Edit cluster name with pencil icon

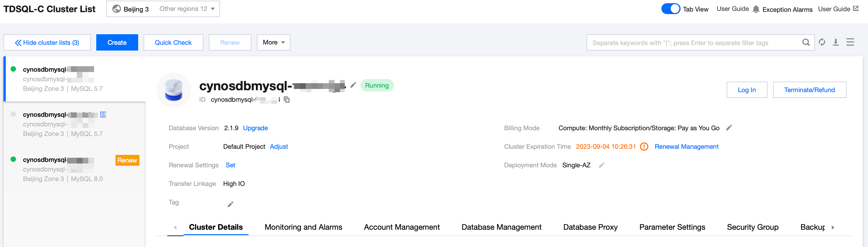coord(353,85)
